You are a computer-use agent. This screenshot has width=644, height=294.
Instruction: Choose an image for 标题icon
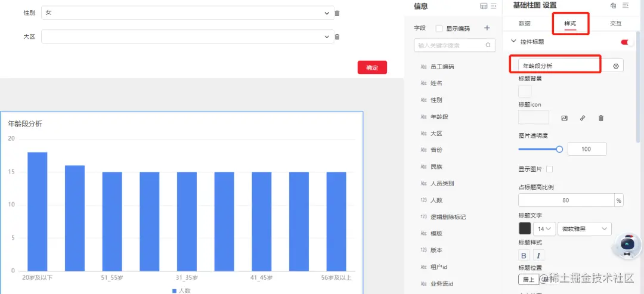(x=564, y=118)
